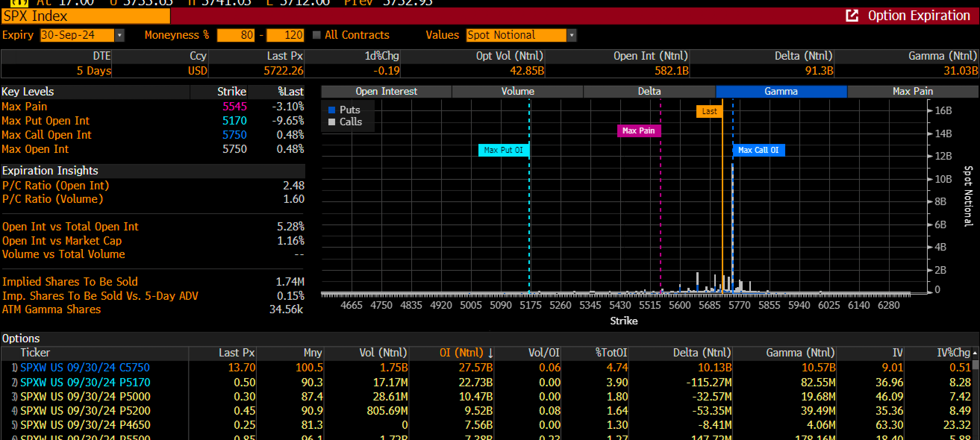Click the Implied Shares To Be Sold value 1.74M
Viewport: 980px width, 440px height.
pyautogui.click(x=290, y=282)
